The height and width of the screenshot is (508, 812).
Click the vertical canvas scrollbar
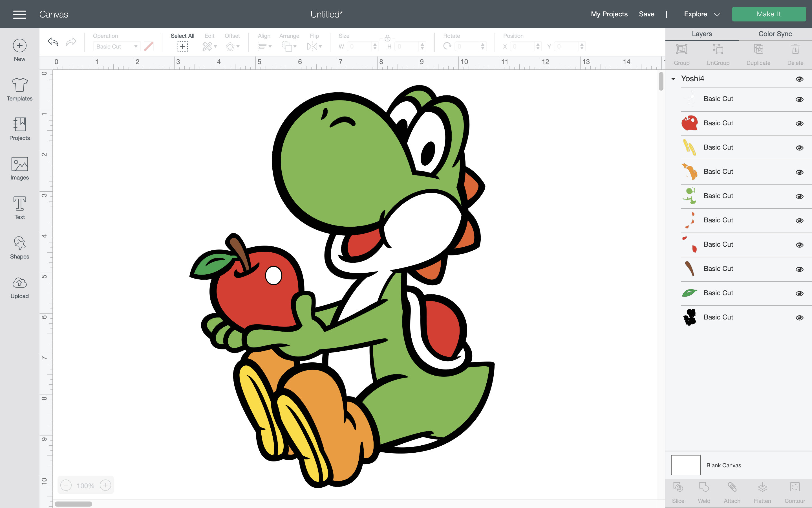pyautogui.click(x=661, y=81)
